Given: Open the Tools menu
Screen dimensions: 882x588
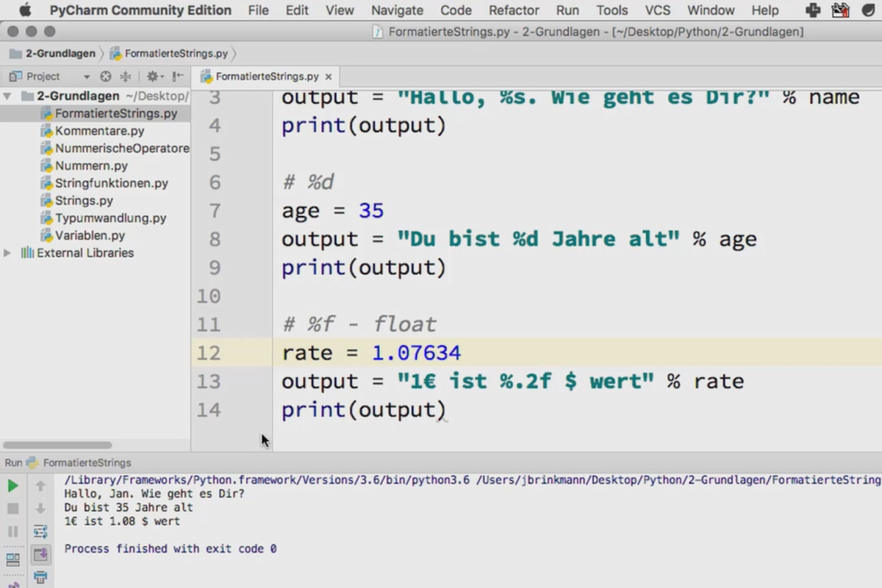Looking at the screenshot, I should coord(612,10).
